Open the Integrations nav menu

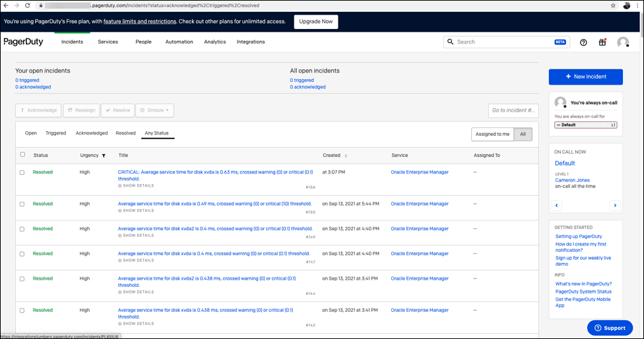[251, 42]
